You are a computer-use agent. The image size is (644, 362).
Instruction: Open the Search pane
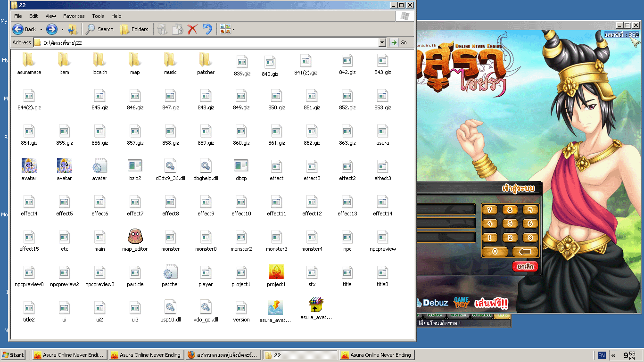tap(99, 29)
